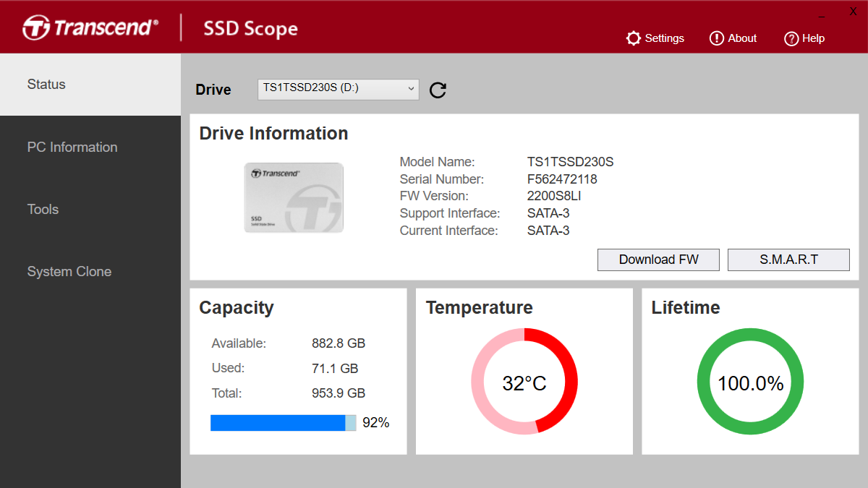Screen dimensions: 868x488
Task: Go to the Tools section
Action: (x=90, y=209)
